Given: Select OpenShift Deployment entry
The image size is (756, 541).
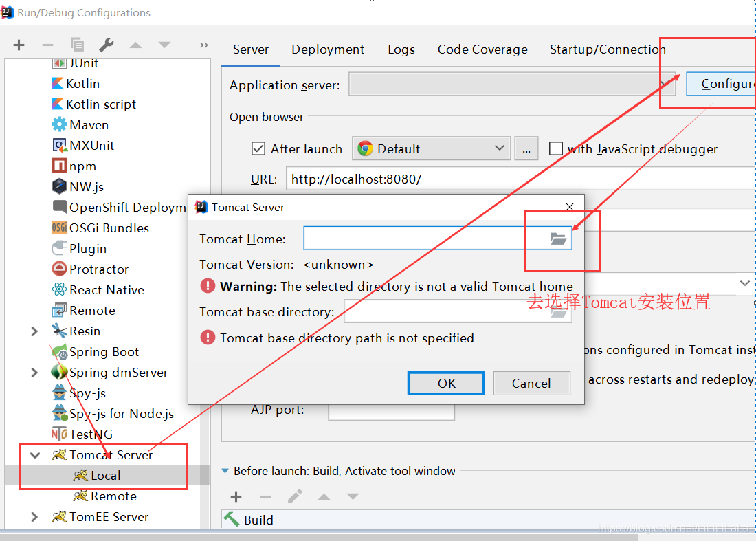Looking at the screenshot, I should coord(119,207).
